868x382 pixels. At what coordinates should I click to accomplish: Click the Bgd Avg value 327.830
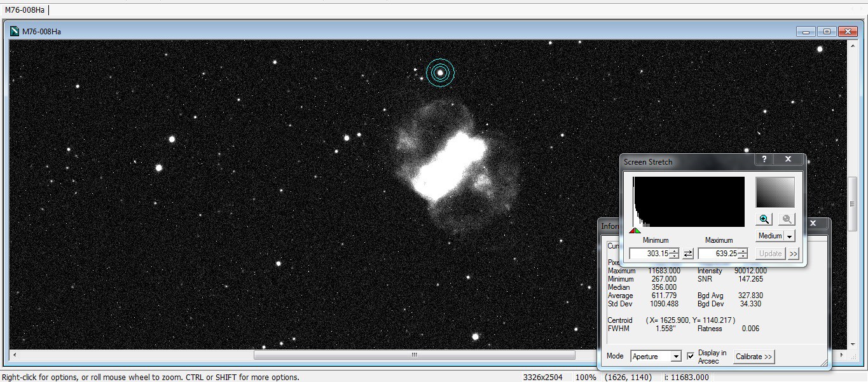750,296
